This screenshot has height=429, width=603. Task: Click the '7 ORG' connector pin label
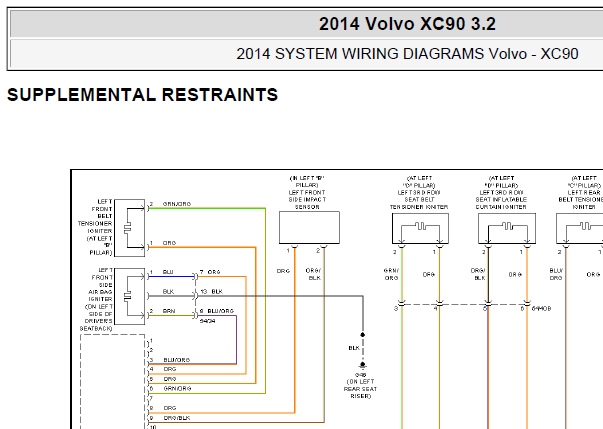210,272
